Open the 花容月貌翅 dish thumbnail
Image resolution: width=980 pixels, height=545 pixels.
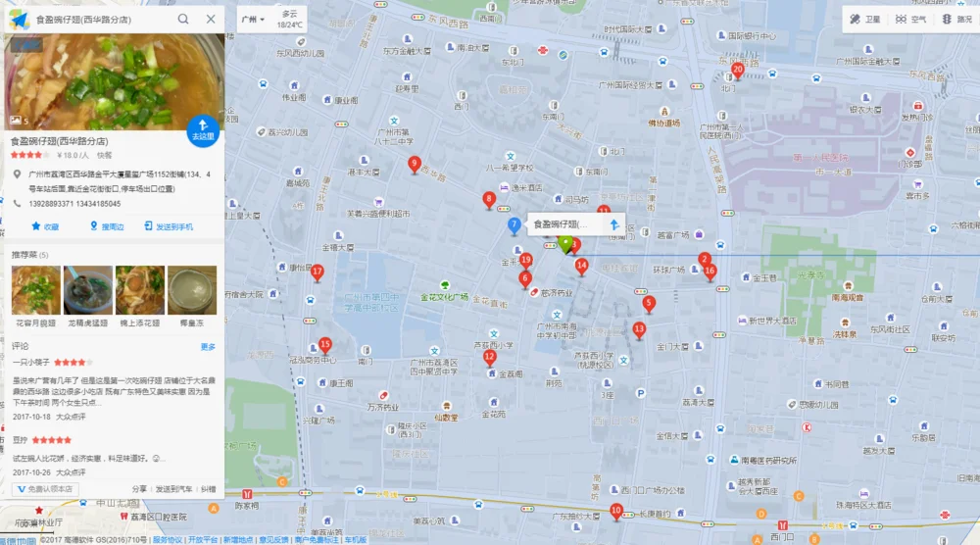(x=36, y=290)
